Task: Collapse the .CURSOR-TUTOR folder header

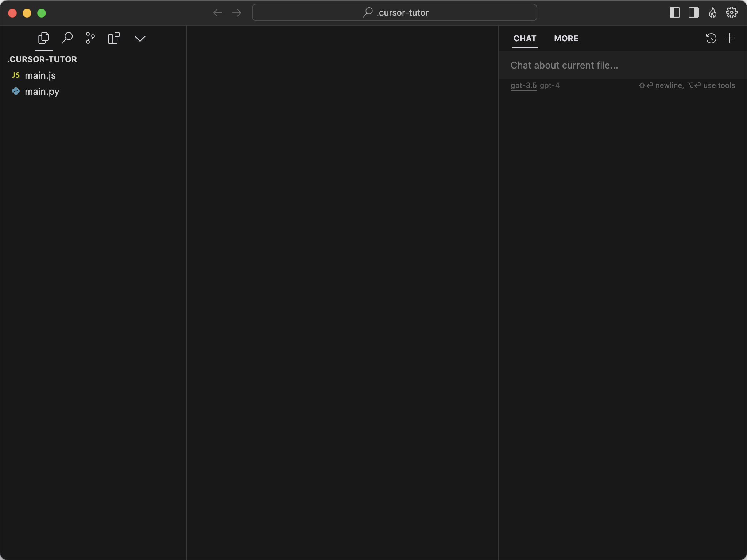Action: point(42,59)
